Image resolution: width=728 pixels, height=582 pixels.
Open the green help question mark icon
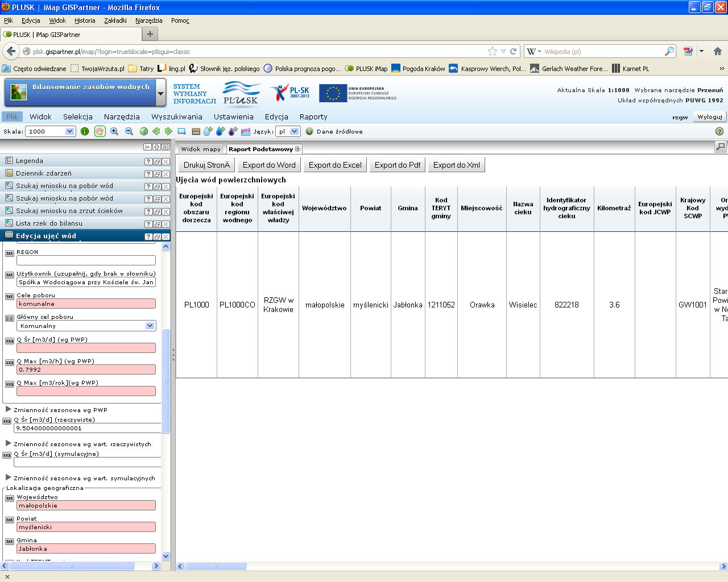(719, 131)
